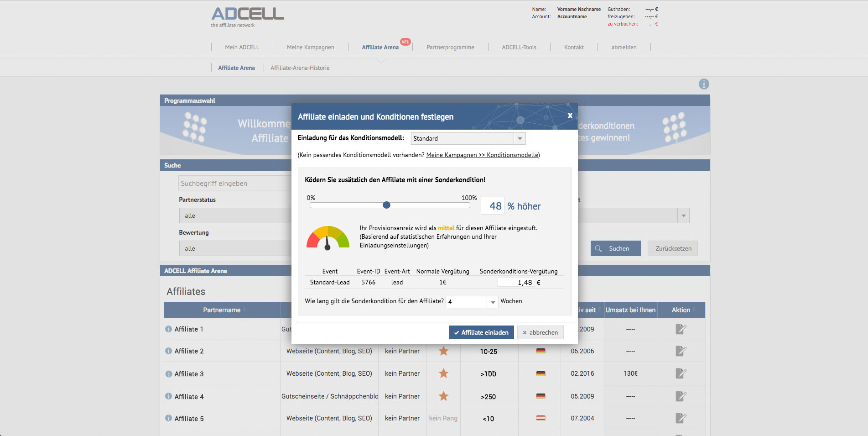Open the edit action icon for Affiliate 1
Viewport: 868px width, 436px height.
click(681, 329)
